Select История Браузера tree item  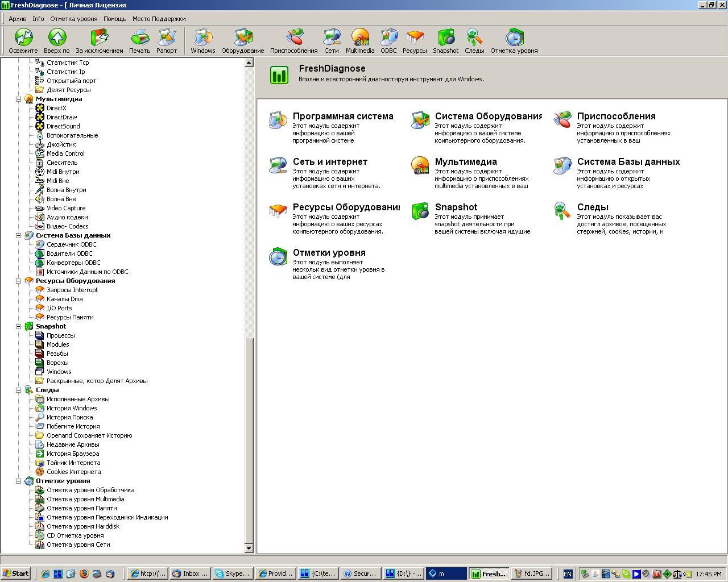pyautogui.click(x=73, y=454)
